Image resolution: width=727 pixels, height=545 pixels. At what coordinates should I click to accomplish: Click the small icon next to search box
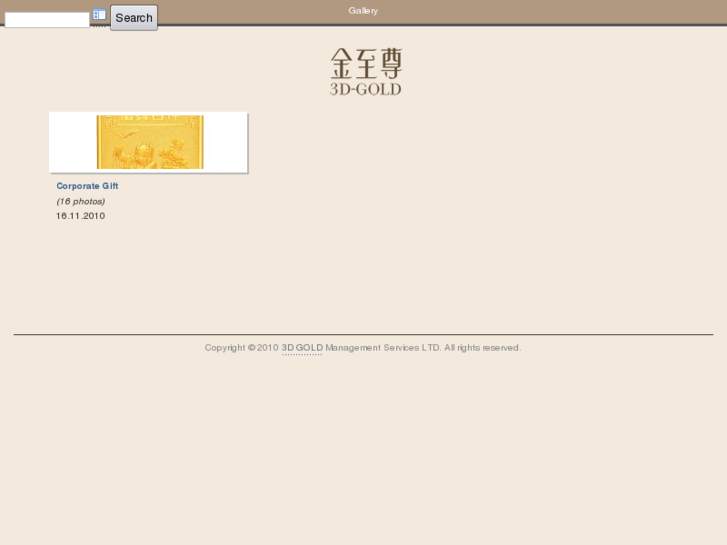click(x=99, y=15)
